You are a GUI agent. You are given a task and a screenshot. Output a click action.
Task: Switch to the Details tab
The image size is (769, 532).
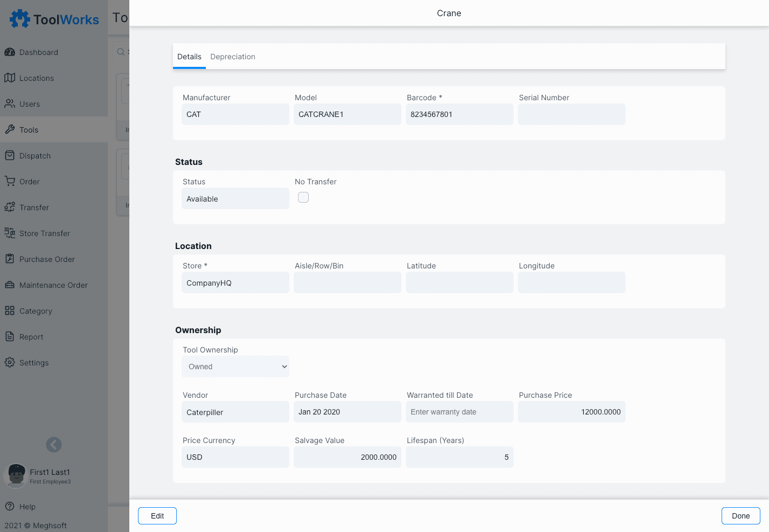coord(189,57)
